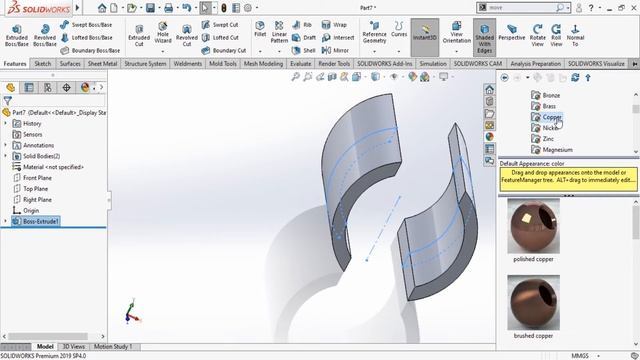
Task: Open the ConfigurationManager panel tab
Action: pyautogui.click(x=48, y=87)
